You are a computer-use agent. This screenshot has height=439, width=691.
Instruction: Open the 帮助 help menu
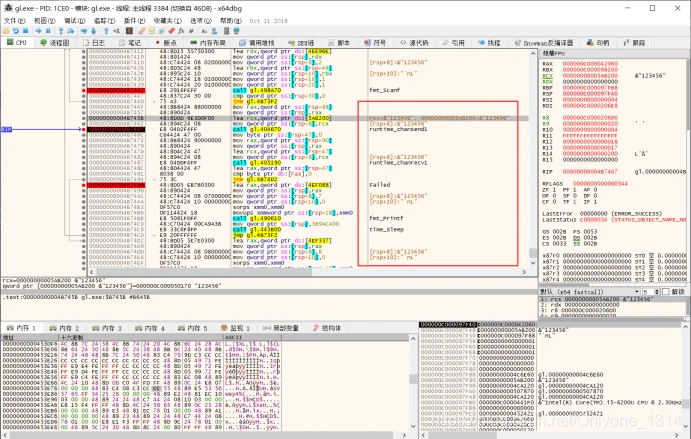[x=230, y=21]
